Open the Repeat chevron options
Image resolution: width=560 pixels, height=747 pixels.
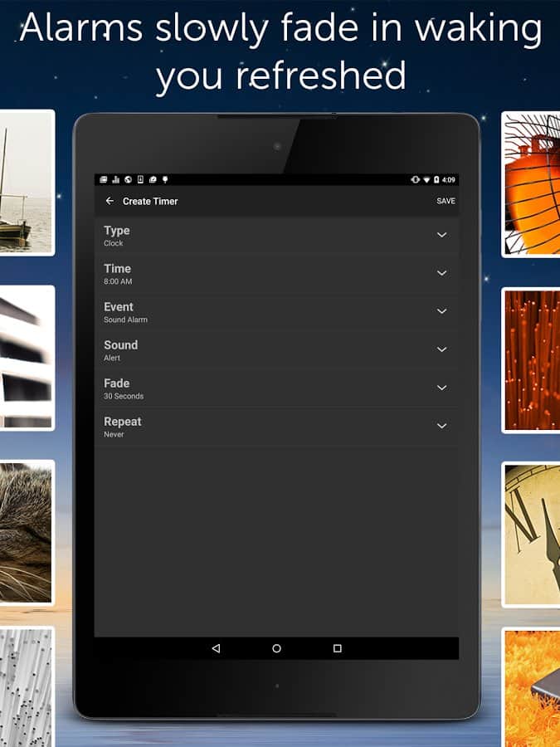pyautogui.click(x=441, y=426)
